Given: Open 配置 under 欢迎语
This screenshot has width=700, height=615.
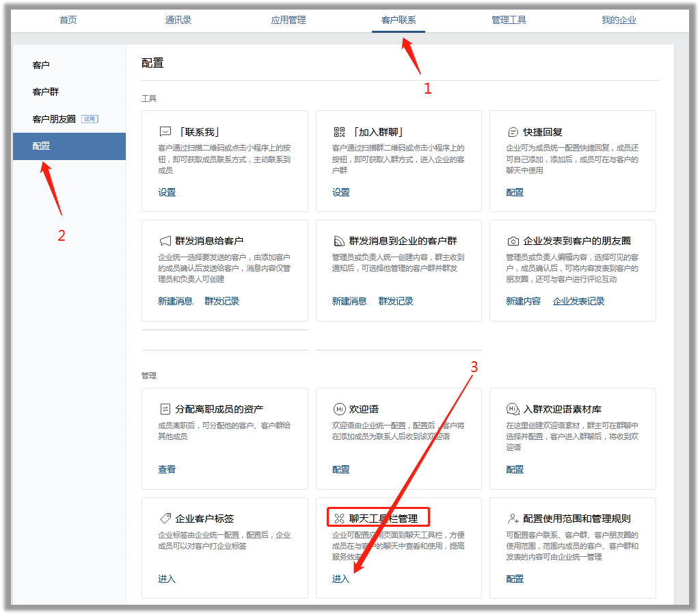Looking at the screenshot, I should 341,469.
